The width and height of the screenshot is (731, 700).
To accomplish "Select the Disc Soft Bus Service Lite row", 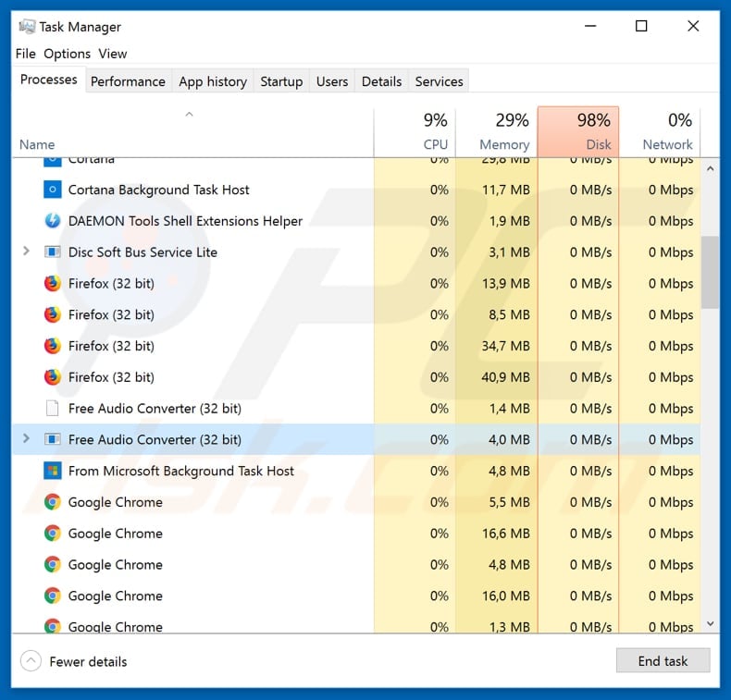I will tap(356, 252).
